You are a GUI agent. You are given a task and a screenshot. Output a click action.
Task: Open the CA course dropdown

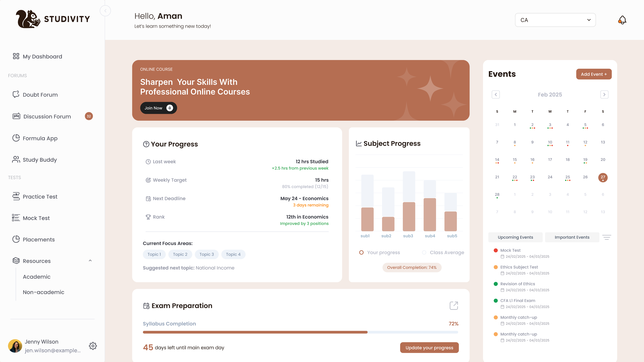click(555, 20)
